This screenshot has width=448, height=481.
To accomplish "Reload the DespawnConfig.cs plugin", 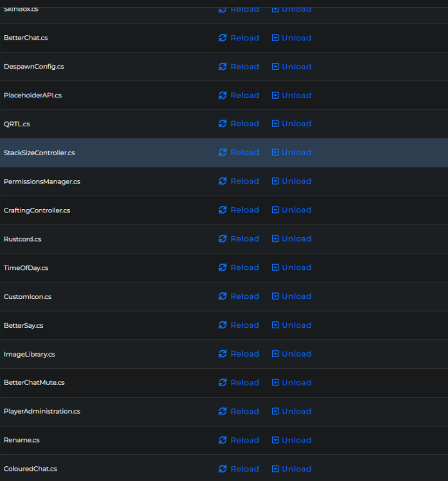I will [x=239, y=67].
